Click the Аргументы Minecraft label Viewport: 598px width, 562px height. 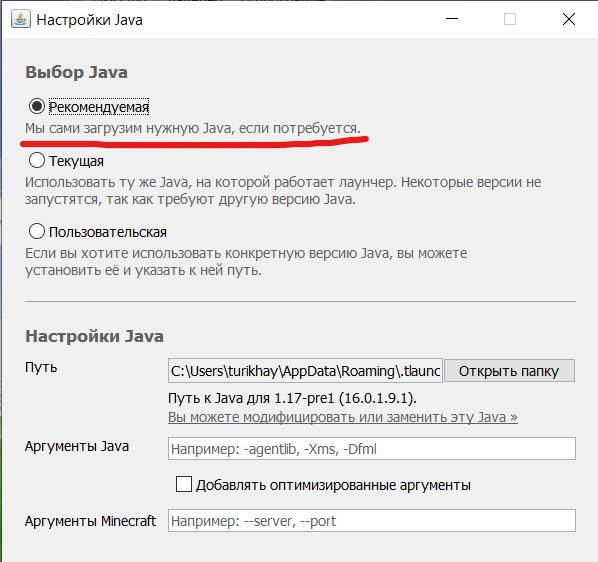90,521
